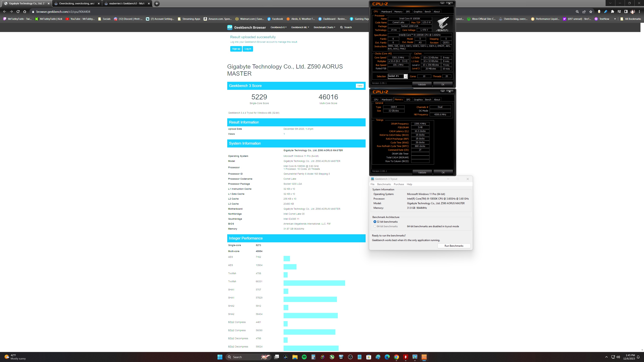Switch to Mainboard tab in upper CPU-Z
Viewport: 644px width, 362px height.
pos(387,12)
